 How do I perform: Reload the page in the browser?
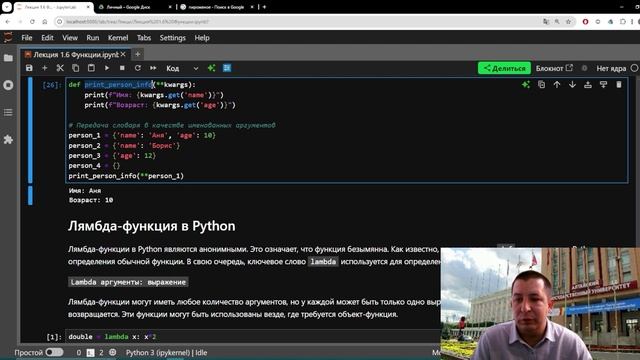point(32,21)
